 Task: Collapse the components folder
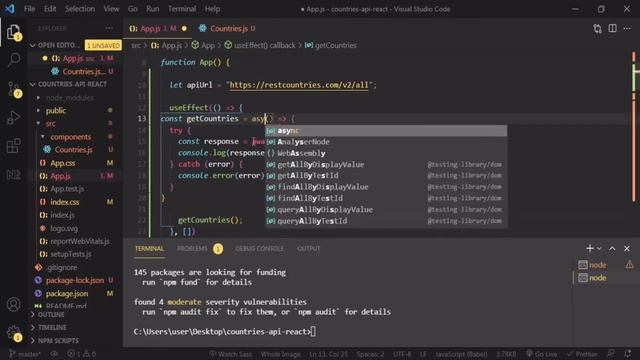click(x=70, y=137)
